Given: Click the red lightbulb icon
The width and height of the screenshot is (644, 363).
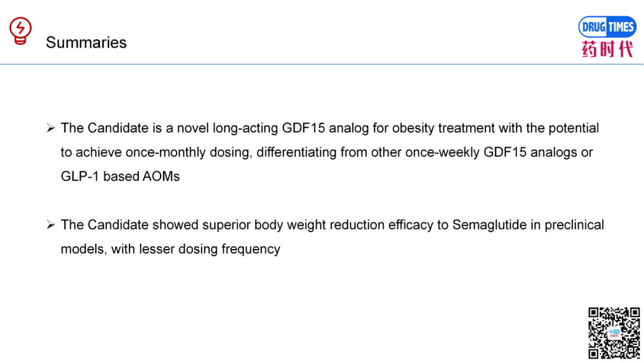Looking at the screenshot, I should (20, 31).
